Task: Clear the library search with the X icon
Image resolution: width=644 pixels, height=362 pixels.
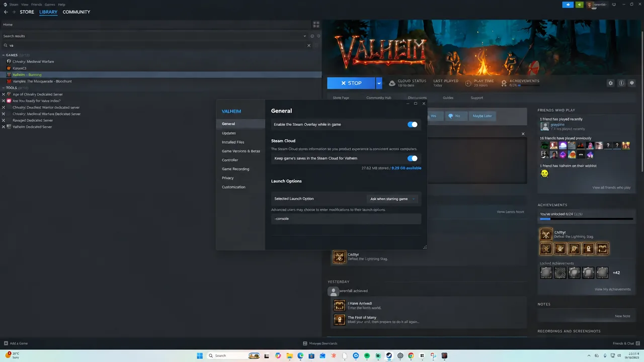Action: [309, 45]
